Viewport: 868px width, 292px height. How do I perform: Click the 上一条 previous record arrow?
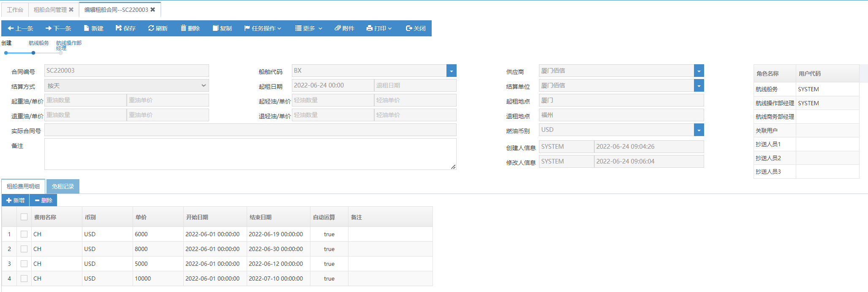tap(20, 28)
